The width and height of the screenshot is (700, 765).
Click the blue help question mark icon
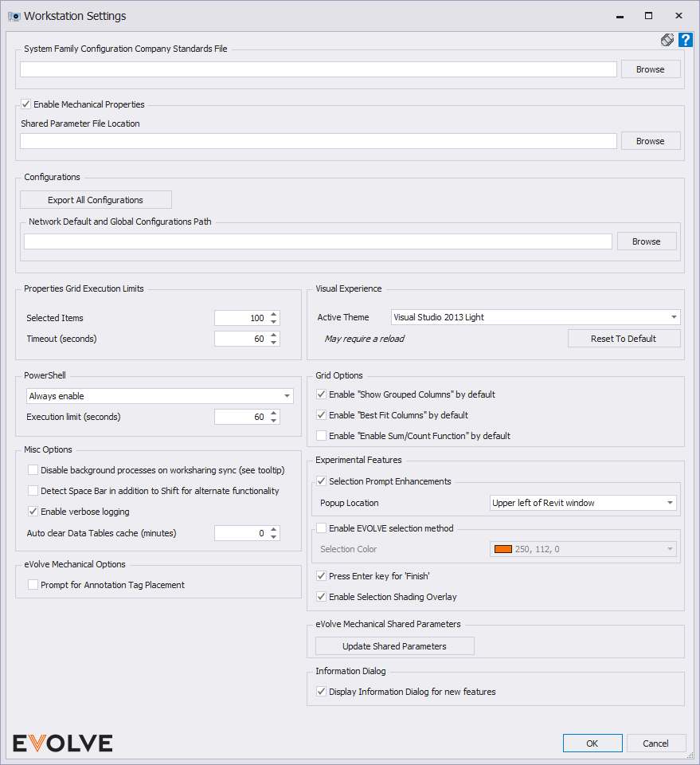[685, 40]
